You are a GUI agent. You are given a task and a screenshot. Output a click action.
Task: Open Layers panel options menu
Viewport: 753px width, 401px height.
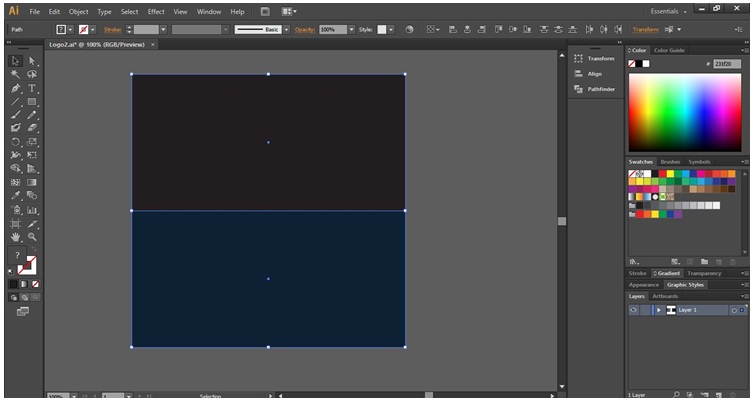[x=744, y=296]
